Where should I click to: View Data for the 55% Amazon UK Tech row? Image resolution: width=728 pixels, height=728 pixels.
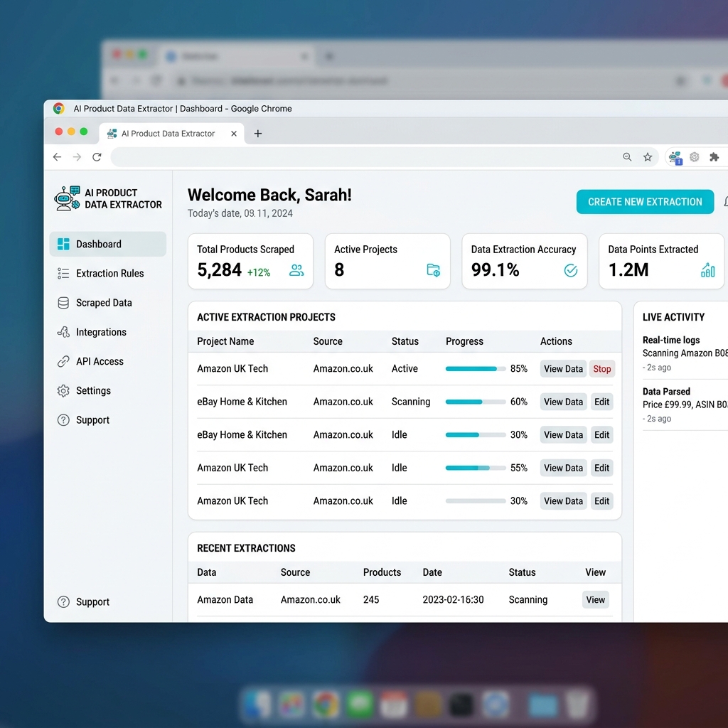pyautogui.click(x=563, y=468)
